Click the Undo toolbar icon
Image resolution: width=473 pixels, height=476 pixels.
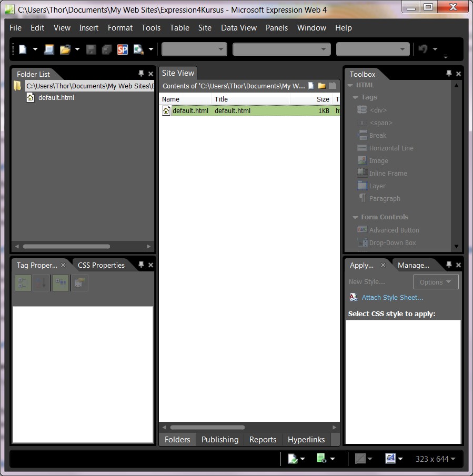click(423, 48)
